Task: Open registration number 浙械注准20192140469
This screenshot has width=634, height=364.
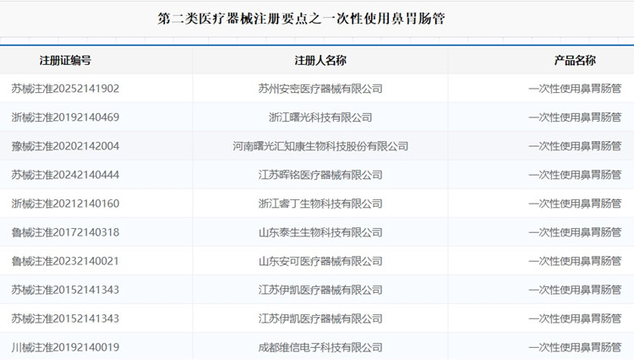Action: tap(65, 117)
